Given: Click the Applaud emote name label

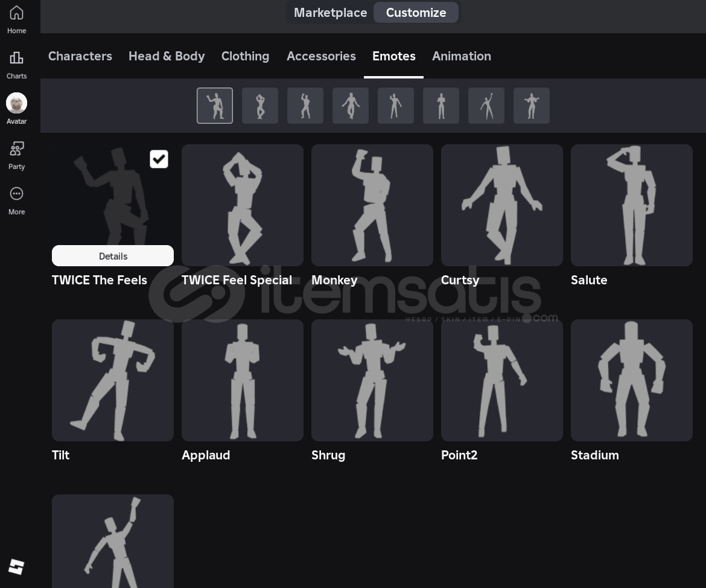Looking at the screenshot, I should click(x=206, y=455).
